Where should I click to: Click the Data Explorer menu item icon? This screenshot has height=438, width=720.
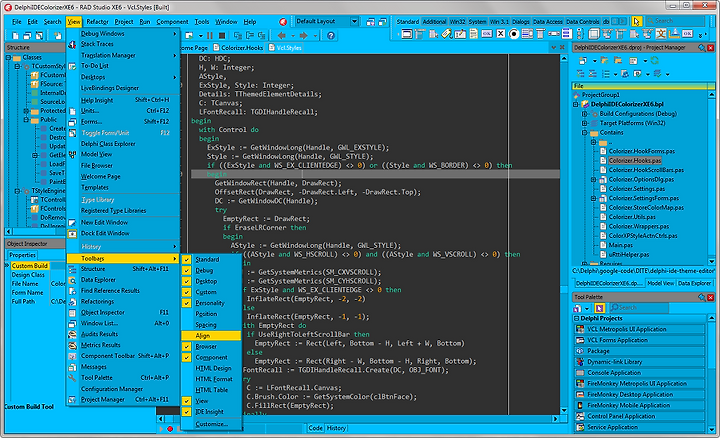click(x=72, y=280)
